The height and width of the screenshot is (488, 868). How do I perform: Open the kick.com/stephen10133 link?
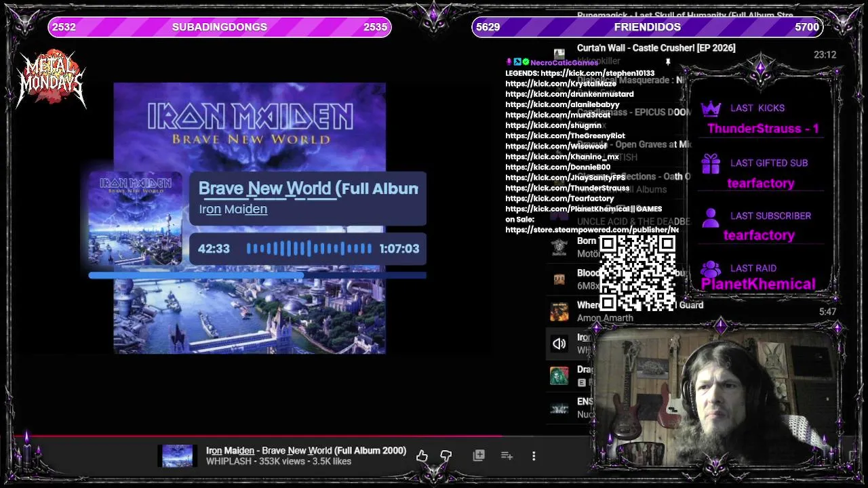pyautogui.click(x=597, y=73)
